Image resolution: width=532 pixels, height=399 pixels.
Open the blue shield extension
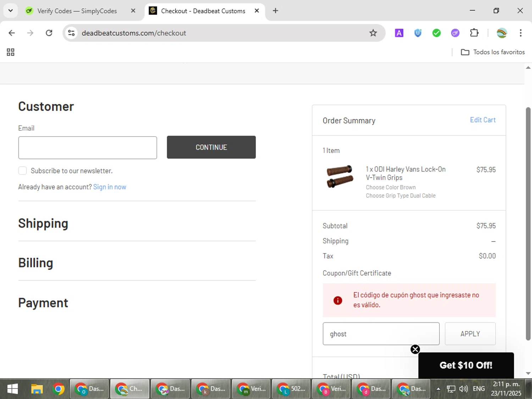coord(418,33)
